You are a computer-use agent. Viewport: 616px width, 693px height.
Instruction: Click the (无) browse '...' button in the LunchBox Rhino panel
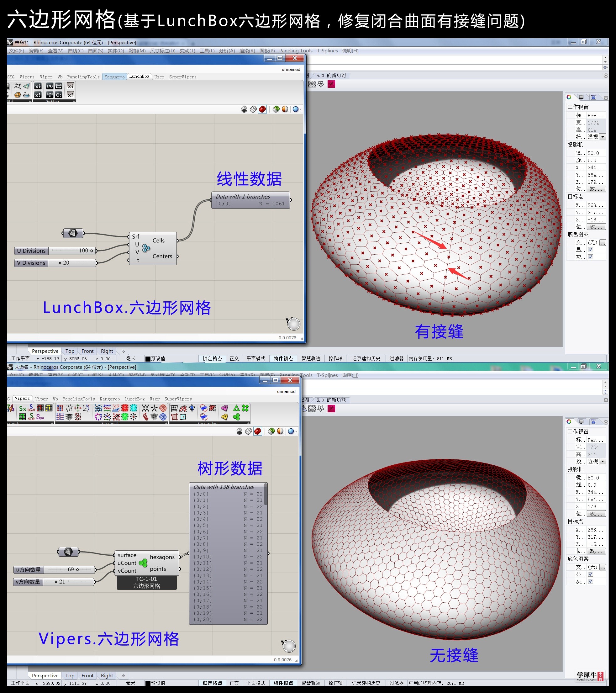tap(603, 243)
